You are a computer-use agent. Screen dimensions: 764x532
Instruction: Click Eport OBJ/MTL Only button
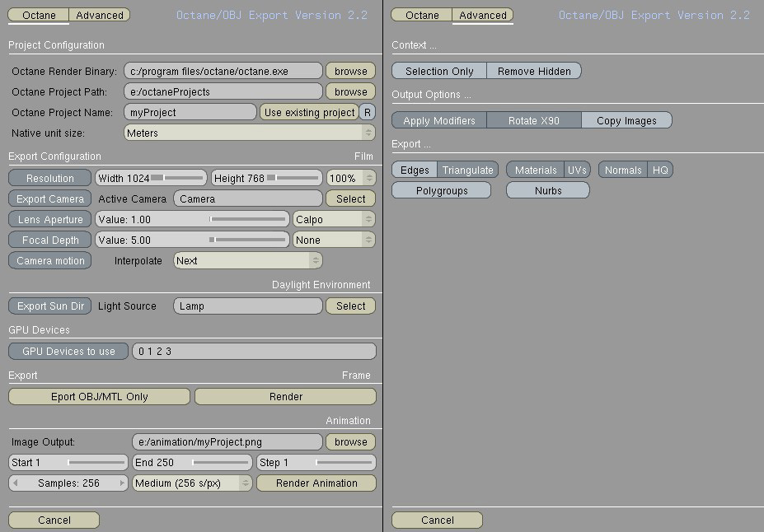(x=99, y=396)
